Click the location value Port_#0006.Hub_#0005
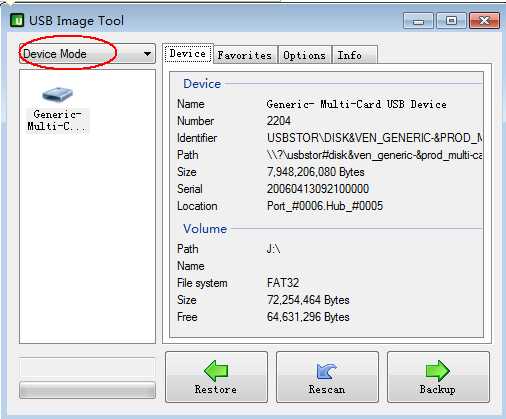Viewport: 506px width, 419px height. (325, 206)
